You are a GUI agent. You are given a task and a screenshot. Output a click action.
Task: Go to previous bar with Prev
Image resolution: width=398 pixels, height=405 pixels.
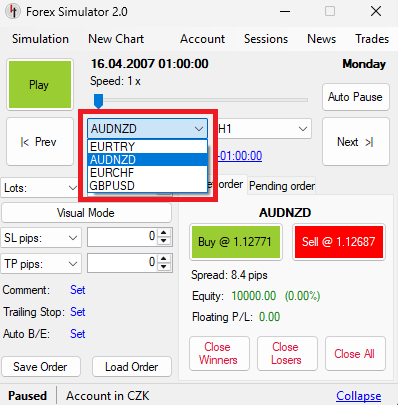click(40, 142)
